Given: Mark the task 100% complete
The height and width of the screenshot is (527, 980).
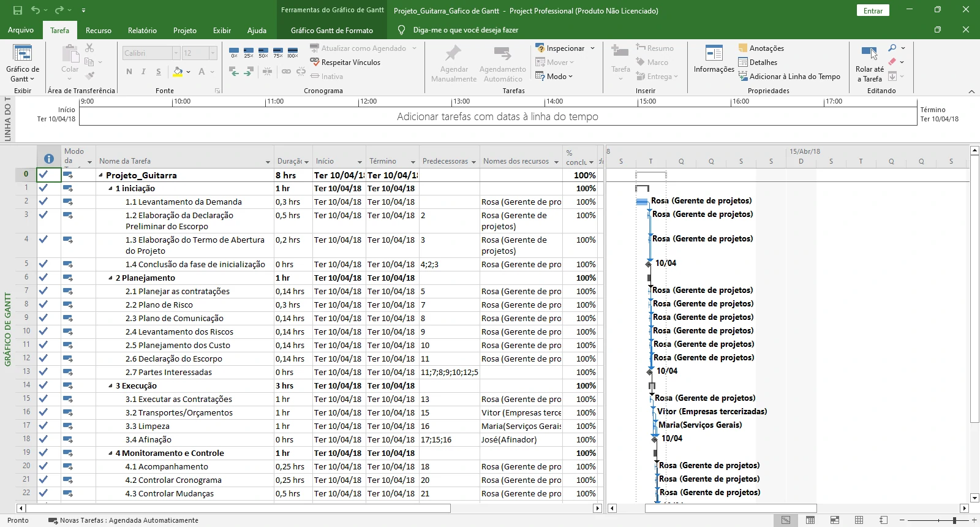Looking at the screenshot, I should click(x=293, y=53).
